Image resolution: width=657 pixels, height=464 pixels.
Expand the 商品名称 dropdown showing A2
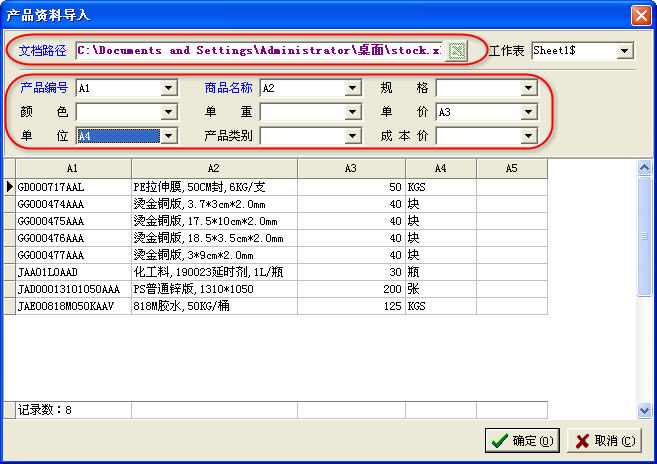352,88
